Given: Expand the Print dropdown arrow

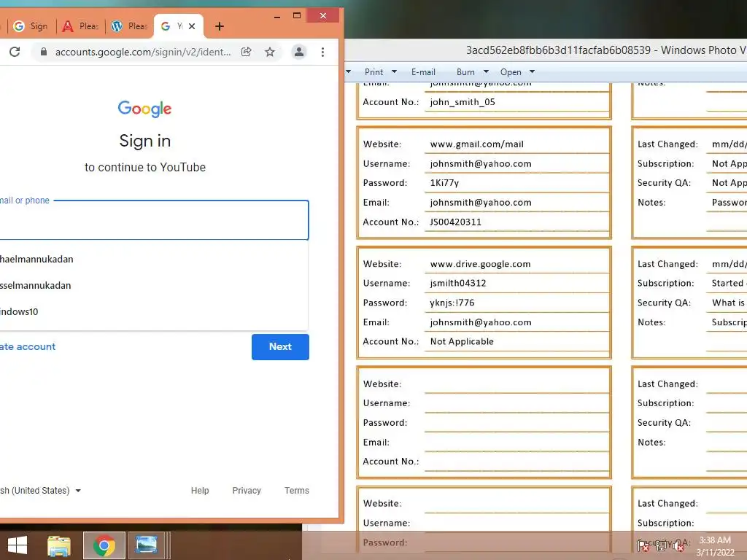Looking at the screenshot, I should 394,72.
